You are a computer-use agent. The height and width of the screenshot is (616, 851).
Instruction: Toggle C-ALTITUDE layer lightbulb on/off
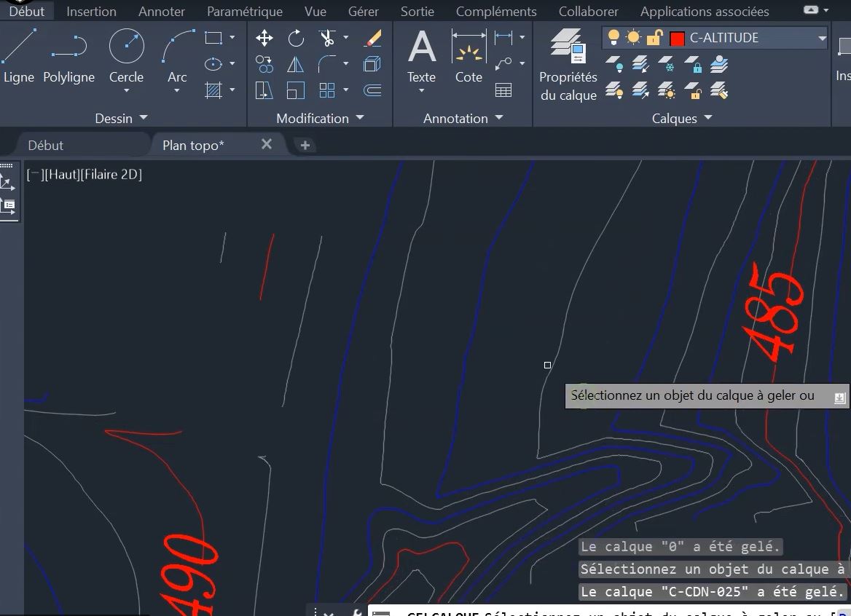coord(613,38)
